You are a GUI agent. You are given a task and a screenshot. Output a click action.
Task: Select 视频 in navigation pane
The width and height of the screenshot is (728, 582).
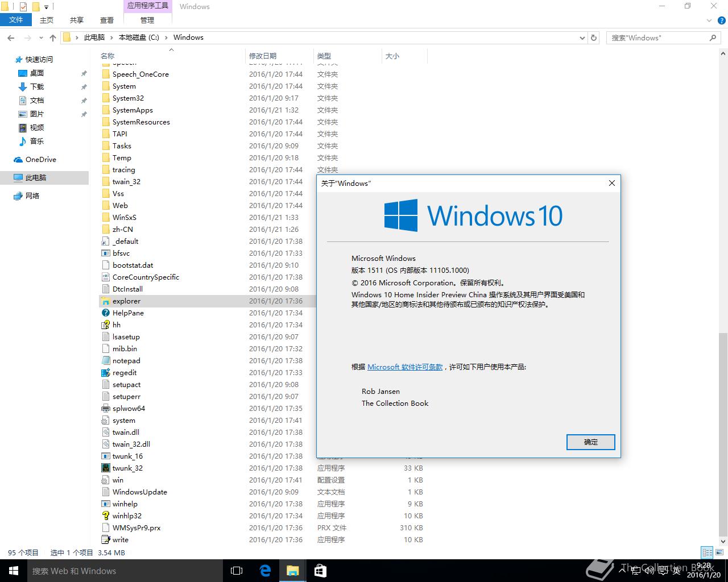pos(37,127)
